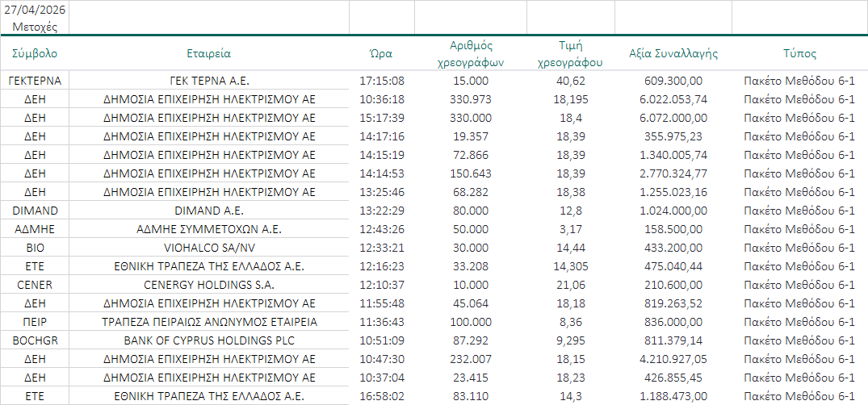Click the price cell 9,295

click(571, 340)
